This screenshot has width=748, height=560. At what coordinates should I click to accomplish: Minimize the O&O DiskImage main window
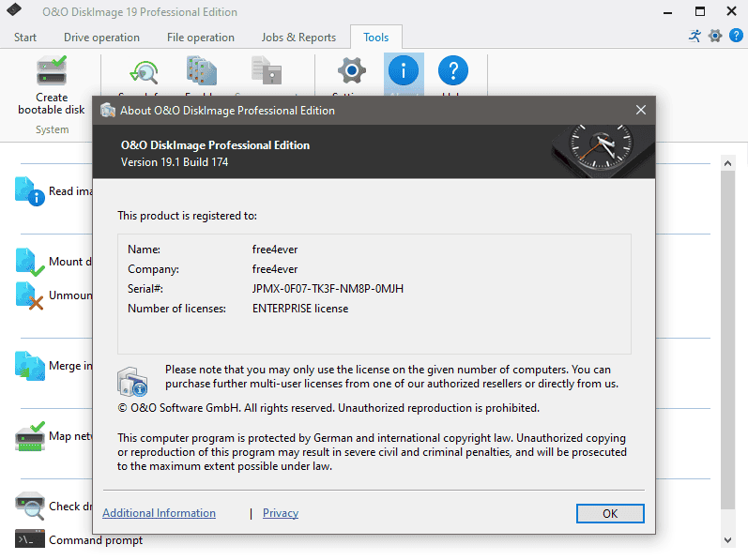click(668, 11)
